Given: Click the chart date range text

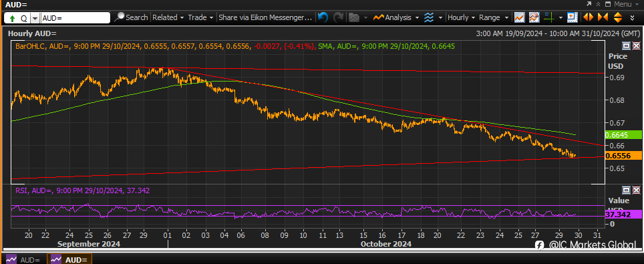Looking at the screenshot, I should point(559,33).
